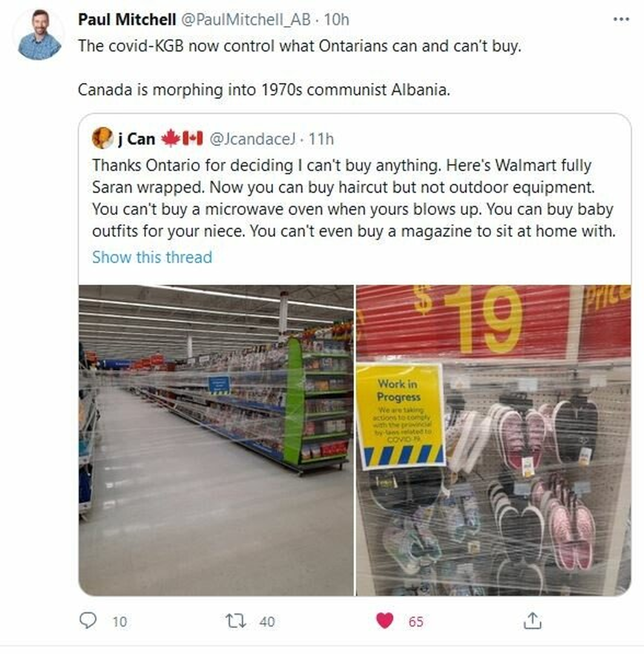Click the j Can display name
Image resolution: width=644 pixels, height=654 pixels.
coord(137,139)
